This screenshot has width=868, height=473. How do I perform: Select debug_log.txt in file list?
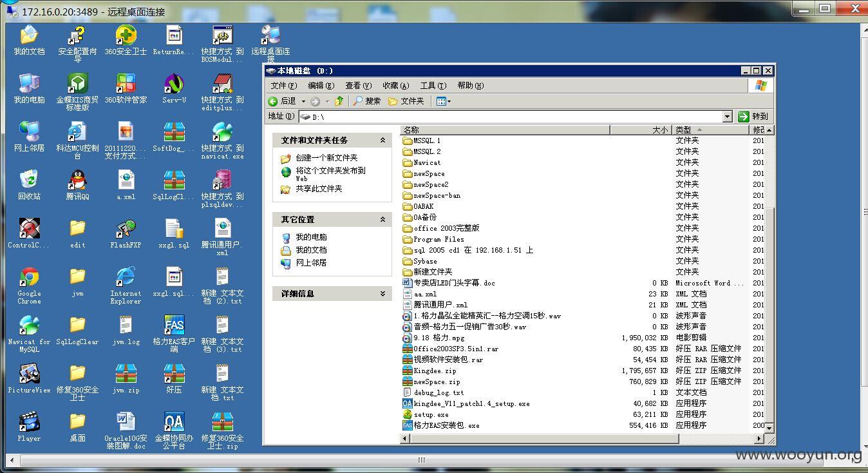(433, 392)
